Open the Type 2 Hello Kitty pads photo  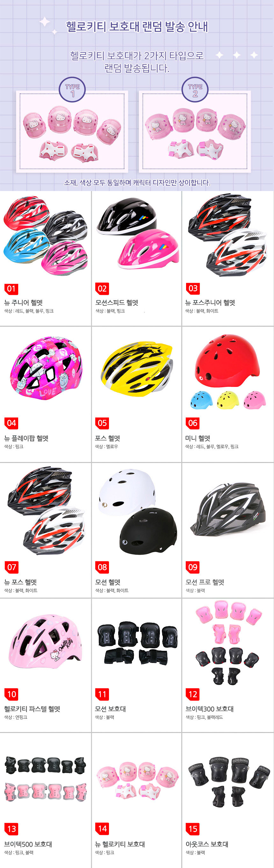[x=195, y=132]
